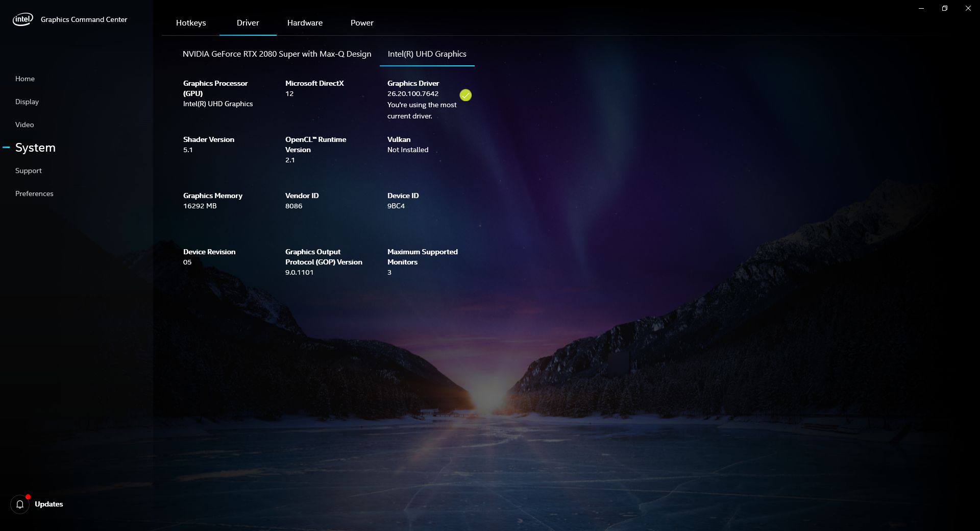Viewport: 980px width, 531px height.
Task: Go to Preferences
Action: coord(34,194)
